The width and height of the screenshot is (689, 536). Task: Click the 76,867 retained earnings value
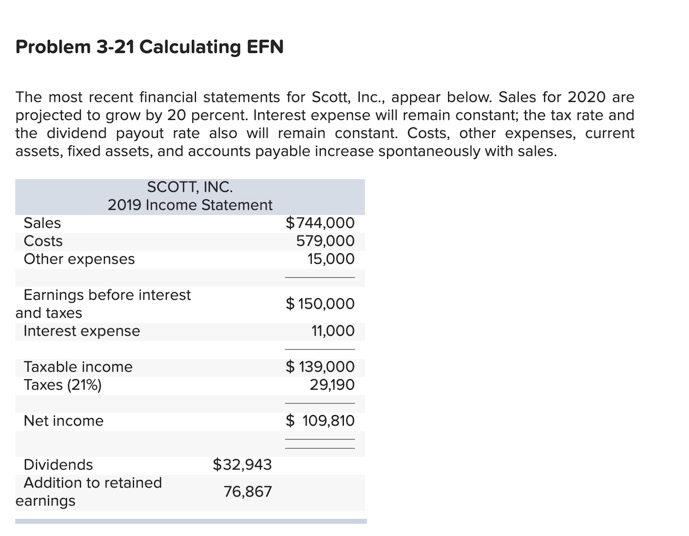point(247,492)
